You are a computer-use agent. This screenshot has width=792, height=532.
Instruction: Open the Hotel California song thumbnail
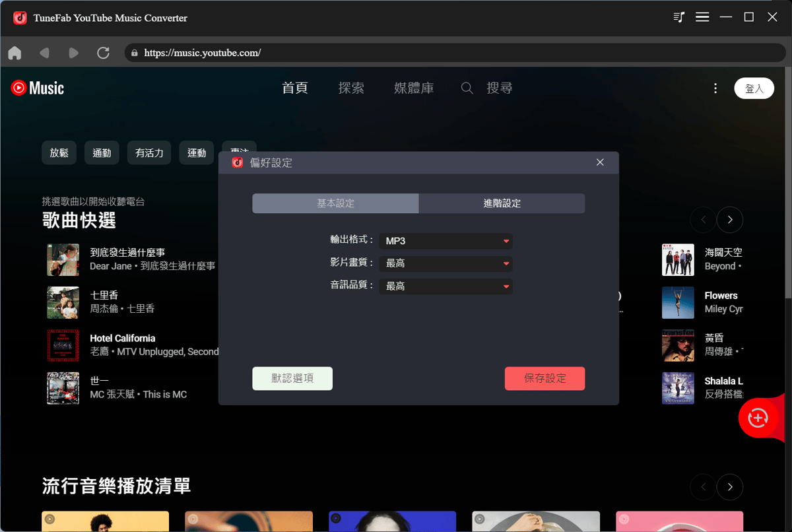pyautogui.click(x=63, y=345)
